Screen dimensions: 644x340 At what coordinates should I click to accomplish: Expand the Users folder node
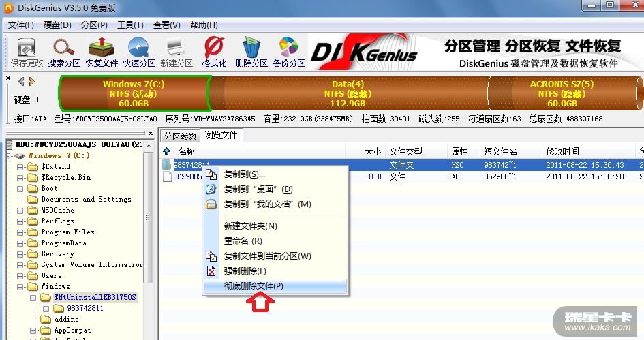click(20, 276)
